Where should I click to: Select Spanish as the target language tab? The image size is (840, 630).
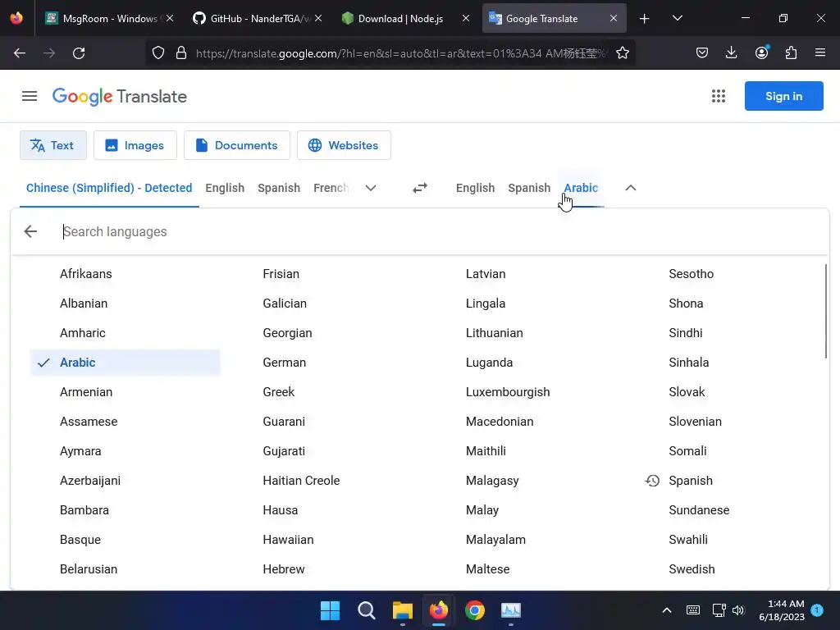tap(529, 188)
